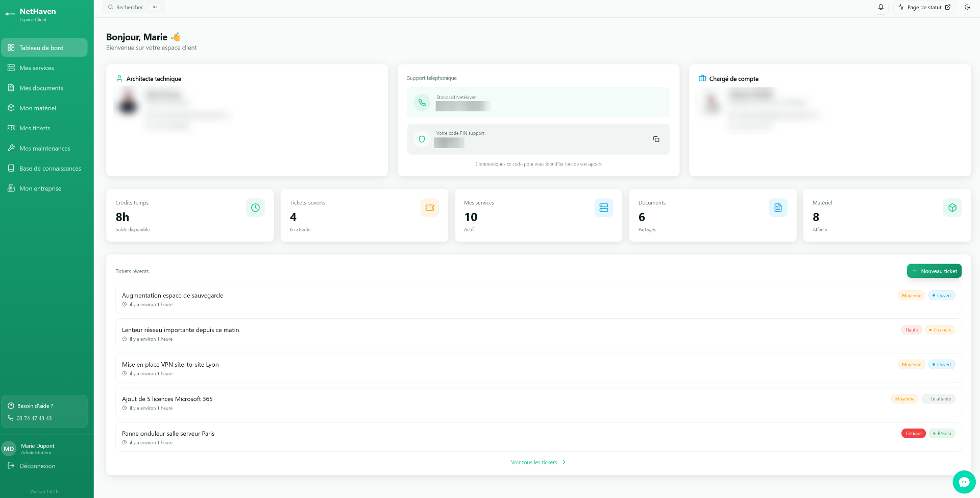Focus the Rechercher search field

pyautogui.click(x=134, y=7)
